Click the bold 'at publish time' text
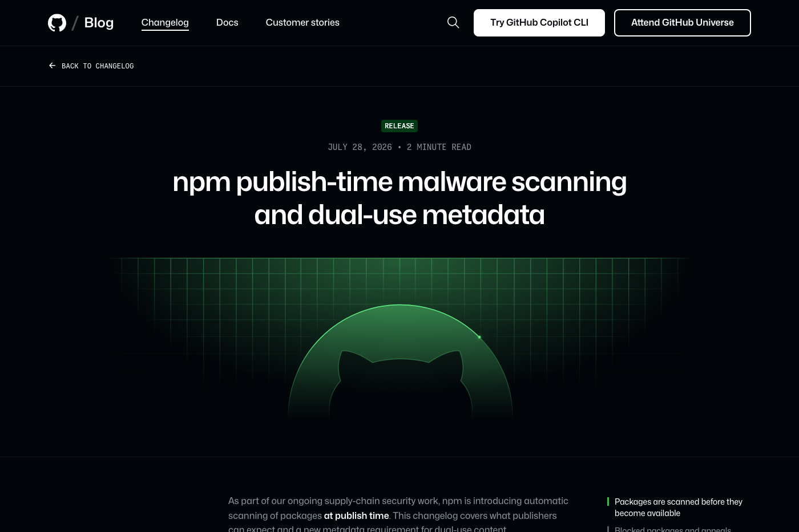This screenshot has width=799, height=532. (x=356, y=515)
